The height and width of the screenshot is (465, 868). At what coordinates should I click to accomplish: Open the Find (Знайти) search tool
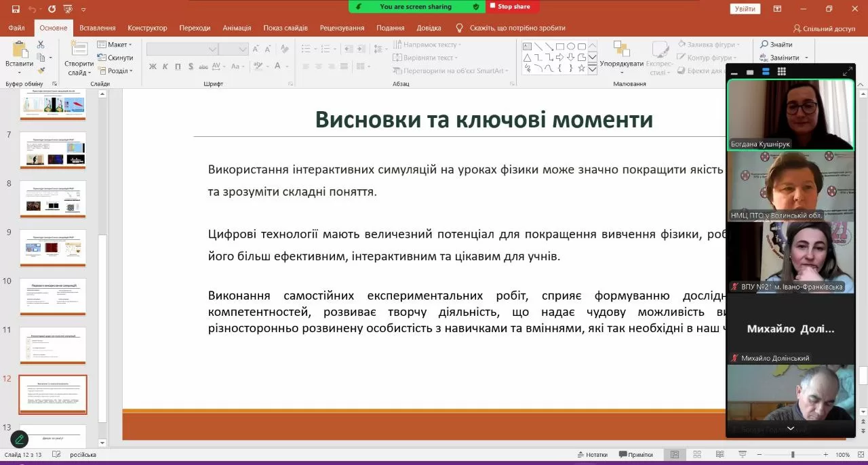tap(776, 45)
